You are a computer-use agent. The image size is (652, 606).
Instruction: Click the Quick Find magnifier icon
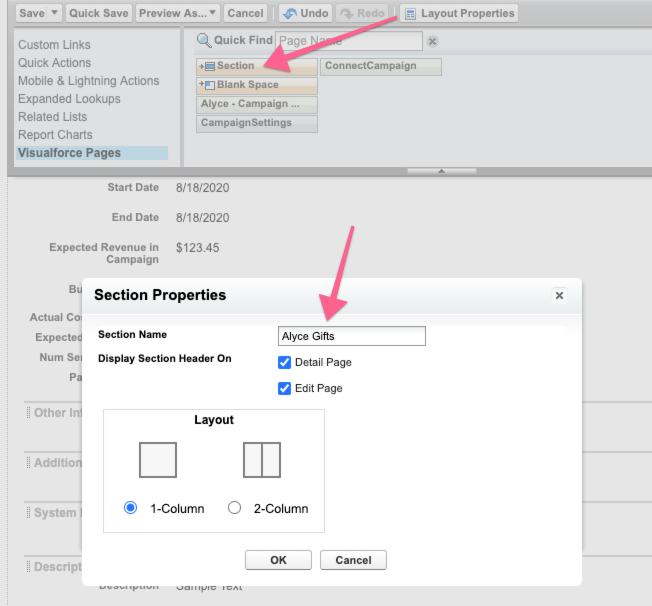click(204, 40)
